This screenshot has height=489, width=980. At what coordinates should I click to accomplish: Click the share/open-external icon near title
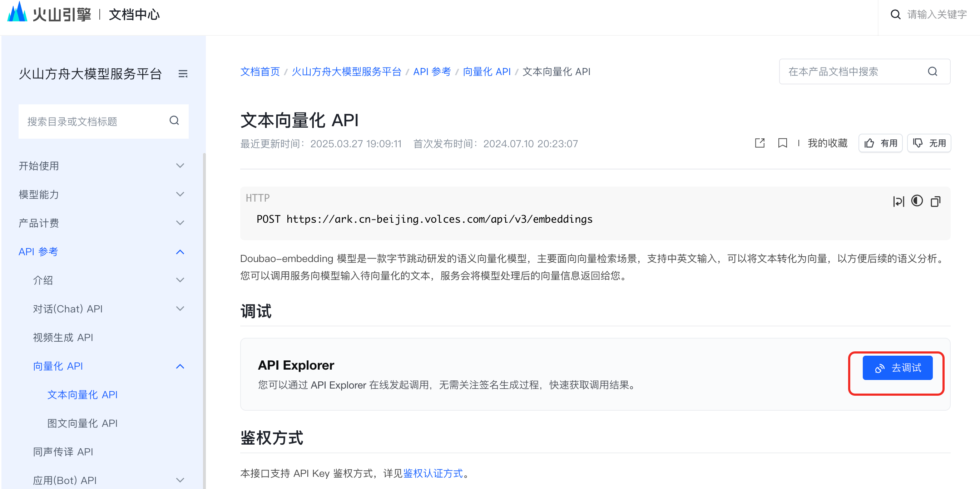coord(759,143)
